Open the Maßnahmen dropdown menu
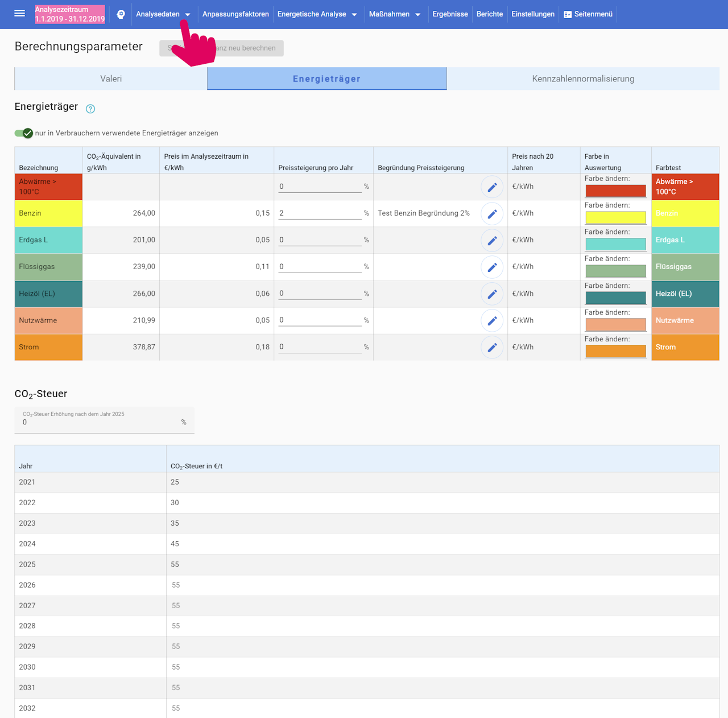Image resolution: width=728 pixels, height=718 pixels. 394,14
